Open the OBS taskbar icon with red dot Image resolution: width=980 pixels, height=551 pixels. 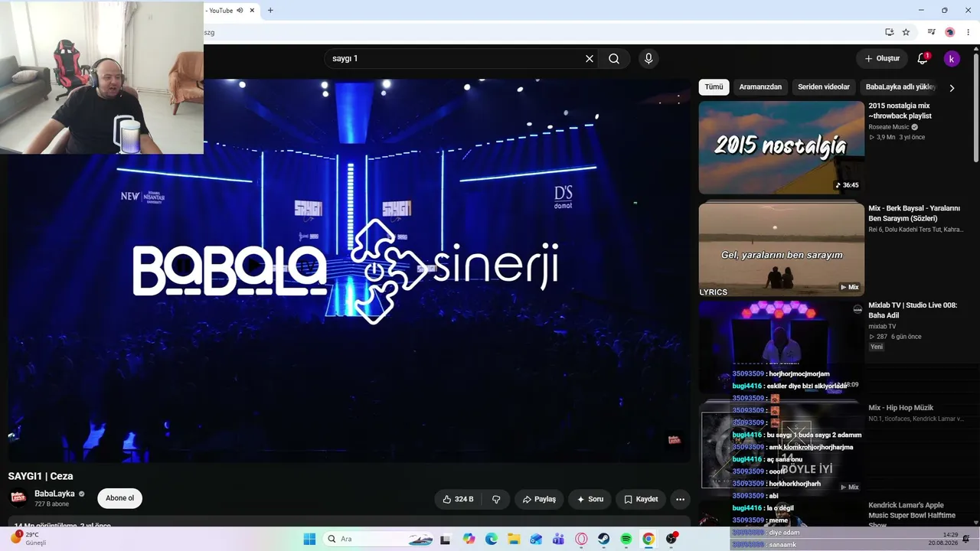(x=671, y=539)
